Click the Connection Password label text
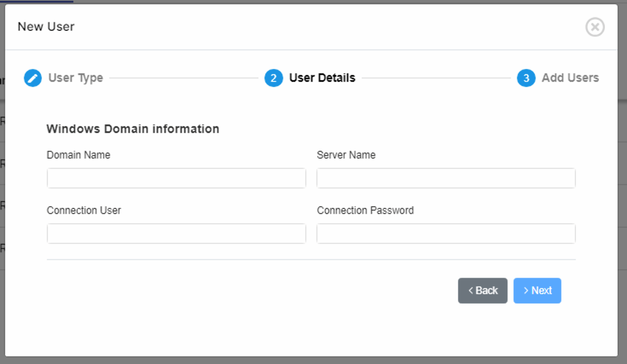 (x=365, y=211)
